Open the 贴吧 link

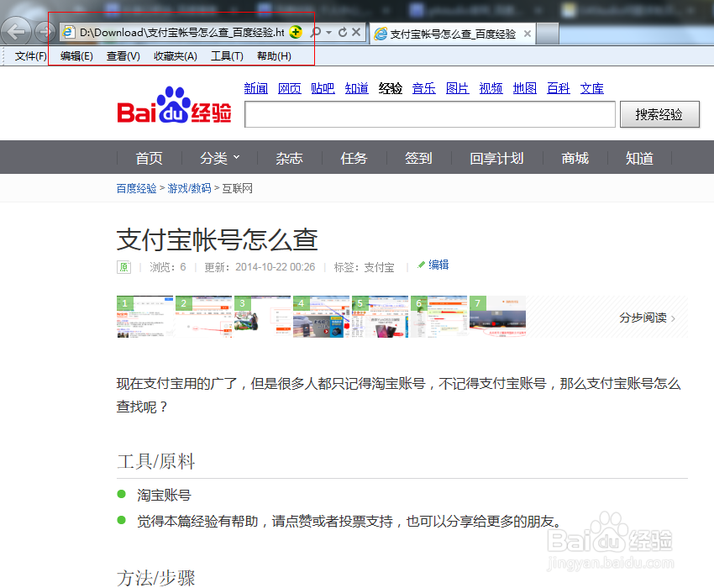tap(323, 88)
